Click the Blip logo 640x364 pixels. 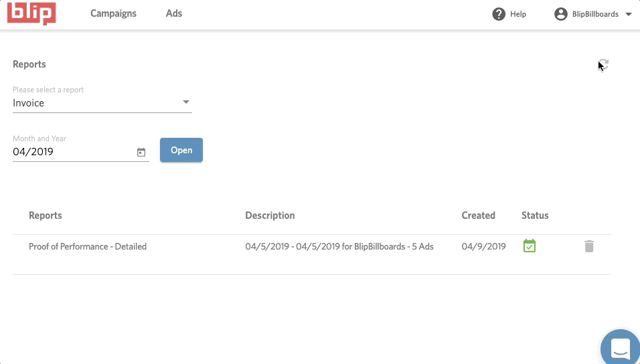pos(31,13)
